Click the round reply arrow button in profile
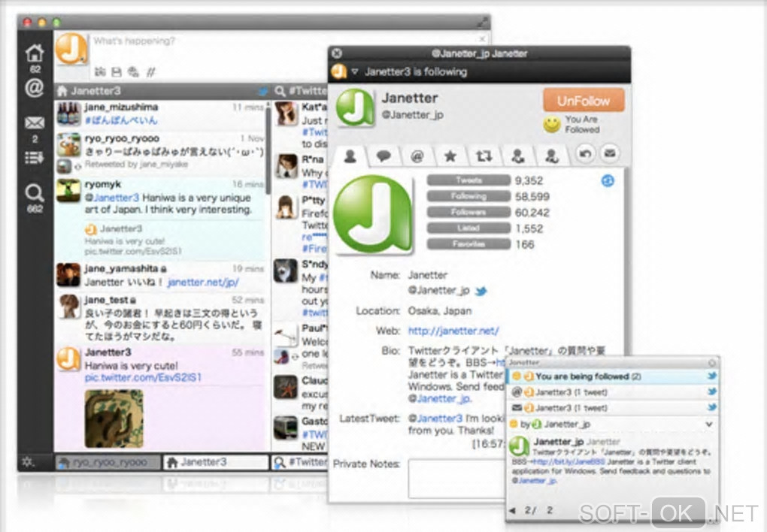The height and width of the screenshot is (532, 767). 584,154
